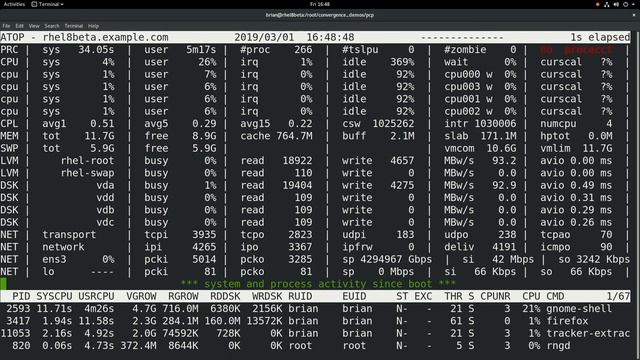
Task: Click slab value 171.1M
Action: (498, 136)
